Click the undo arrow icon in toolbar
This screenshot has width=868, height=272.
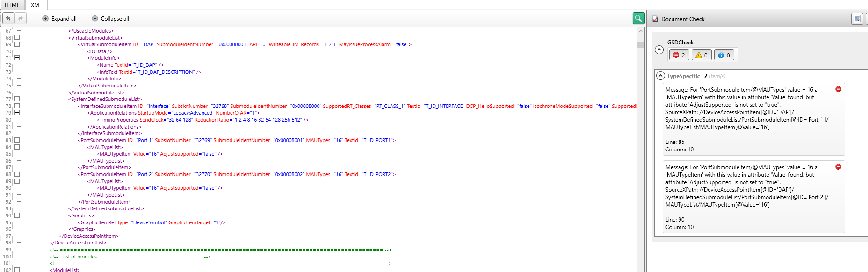[8, 18]
